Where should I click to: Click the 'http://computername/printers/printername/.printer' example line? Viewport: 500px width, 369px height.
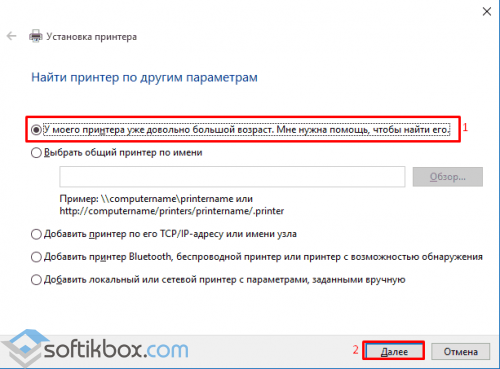(172, 211)
